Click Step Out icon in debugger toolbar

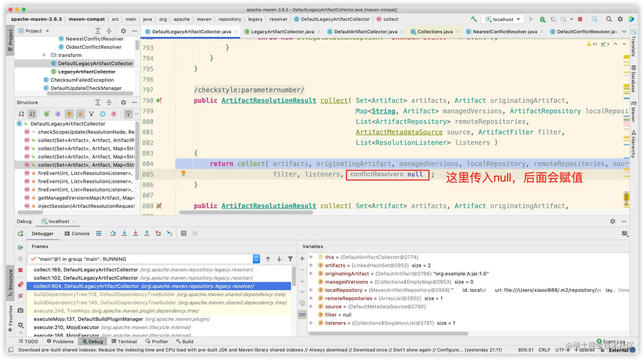coord(147,233)
